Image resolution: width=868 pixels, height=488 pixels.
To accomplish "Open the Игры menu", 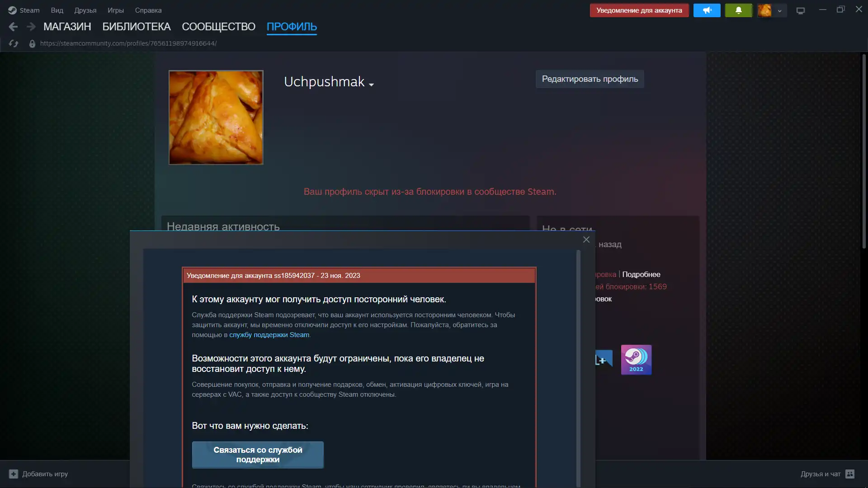I will 116,10.
